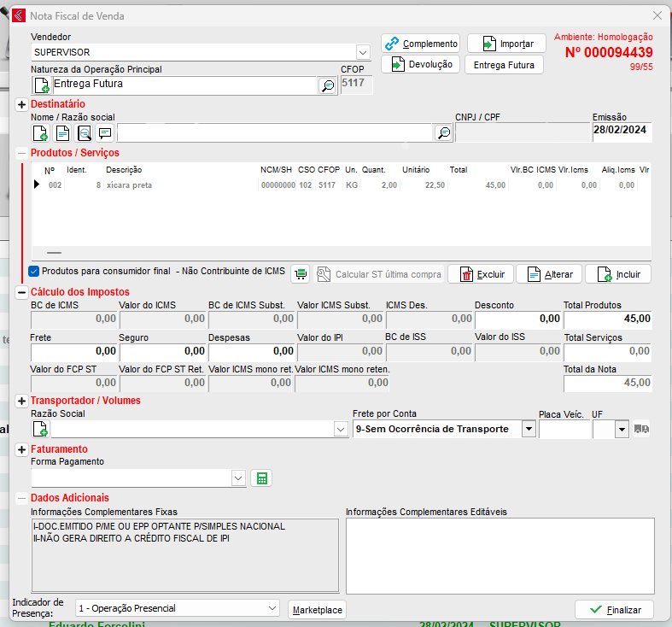Image resolution: width=672 pixels, height=627 pixels.
Task: Click the vehicle icon next to UF dropdown
Action: (x=644, y=429)
